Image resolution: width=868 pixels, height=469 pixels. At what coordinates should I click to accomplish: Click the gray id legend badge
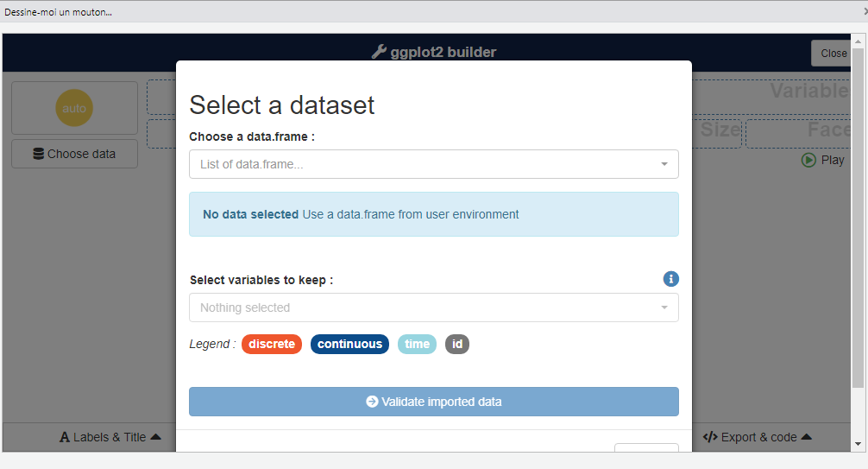tap(457, 344)
